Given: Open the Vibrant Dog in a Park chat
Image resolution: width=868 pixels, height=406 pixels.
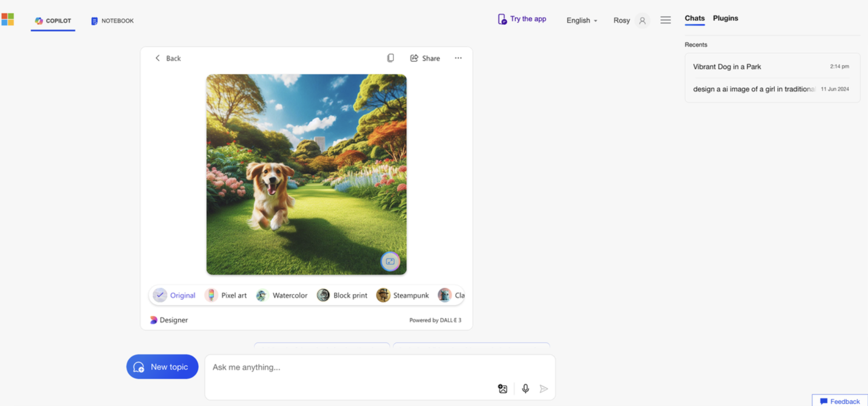Looking at the screenshot, I should click(772, 66).
